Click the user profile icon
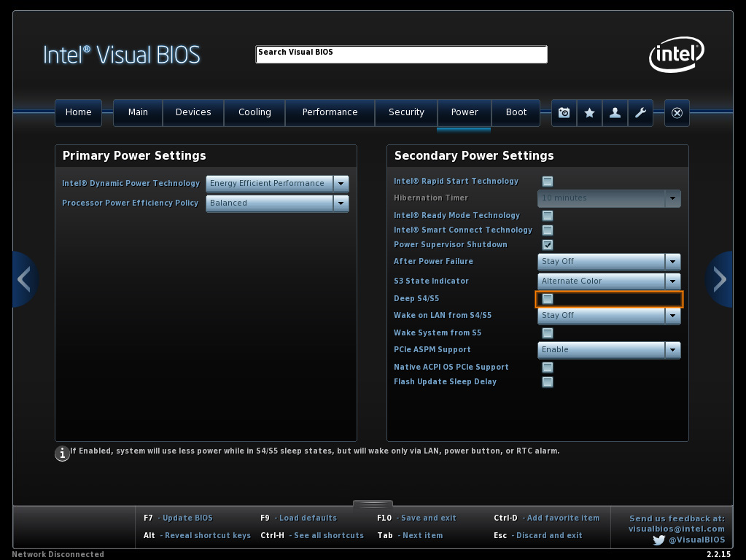Image resolution: width=746 pixels, height=560 pixels. click(615, 113)
